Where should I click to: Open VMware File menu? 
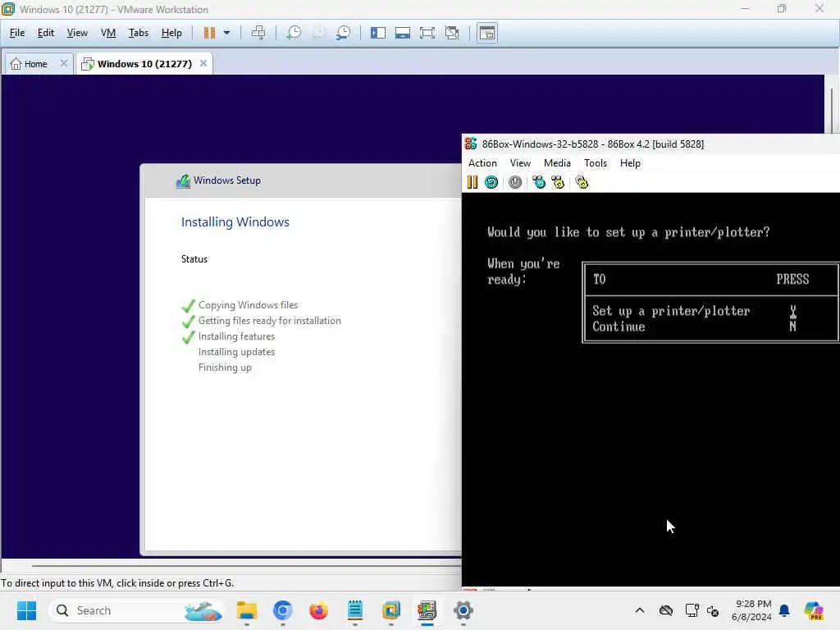(17, 33)
